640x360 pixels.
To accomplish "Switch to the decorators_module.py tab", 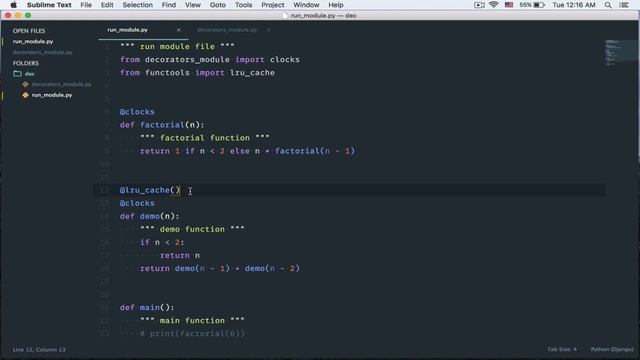I will [x=227, y=30].
